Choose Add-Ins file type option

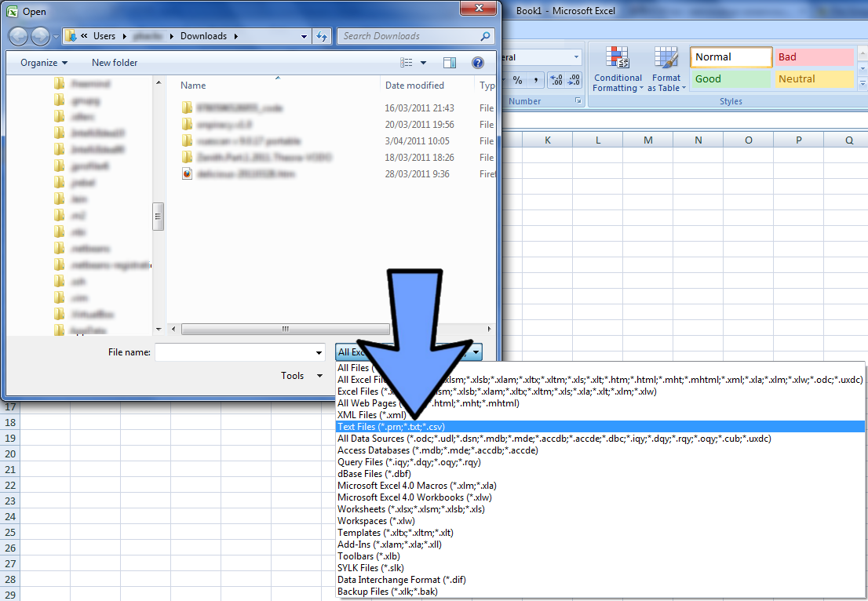point(600,545)
